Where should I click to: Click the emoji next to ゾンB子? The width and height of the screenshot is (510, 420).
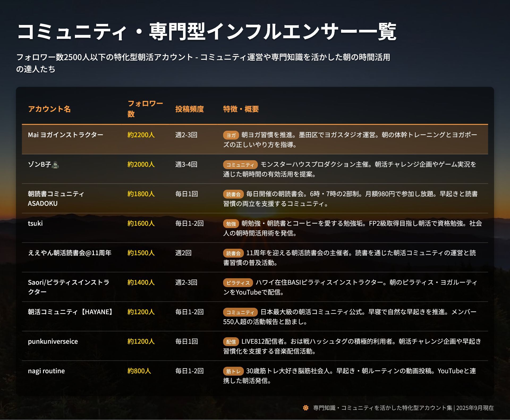coord(55,165)
